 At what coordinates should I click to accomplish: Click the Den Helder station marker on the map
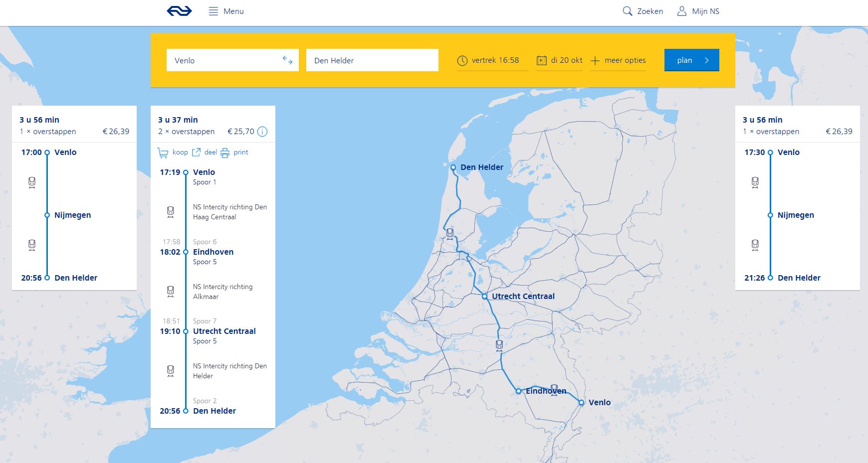point(454,167)
